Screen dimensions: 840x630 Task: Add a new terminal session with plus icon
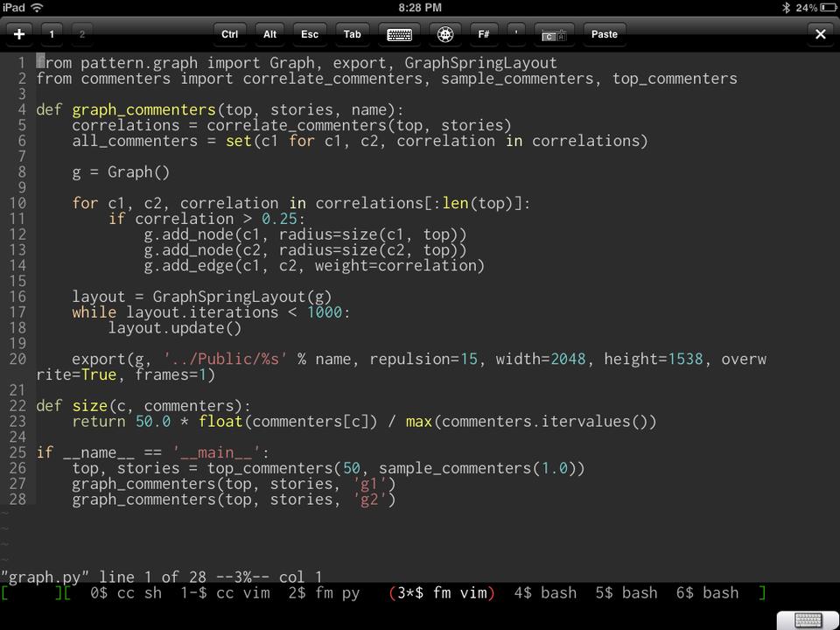point(18,34)
